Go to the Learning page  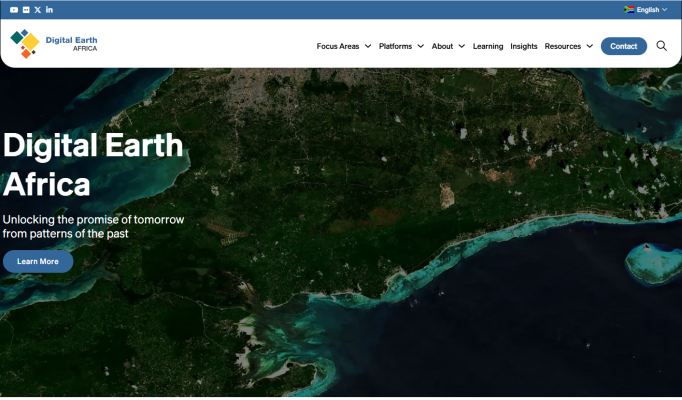point(488,46)
